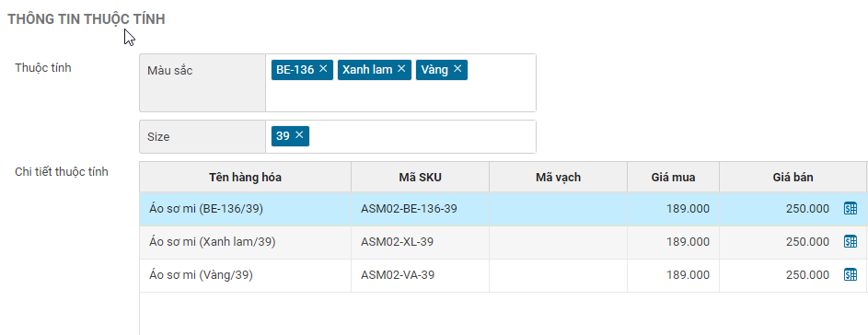Image resolution: width=868 pixels, height=335 pixels.
Task: Click the Tên hàng hóa column header
Action: click(245, 178)
